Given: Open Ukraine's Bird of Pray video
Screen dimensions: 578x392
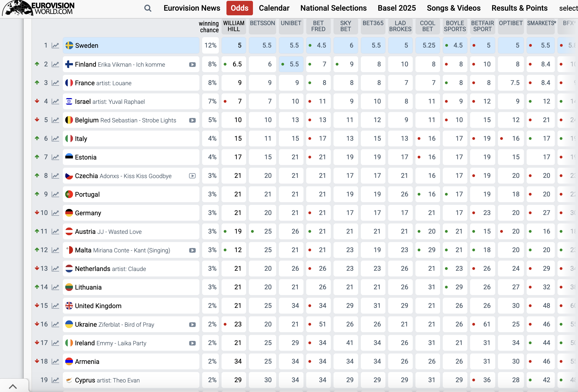Looking at the screenshot, I should [x=192, y=325].
